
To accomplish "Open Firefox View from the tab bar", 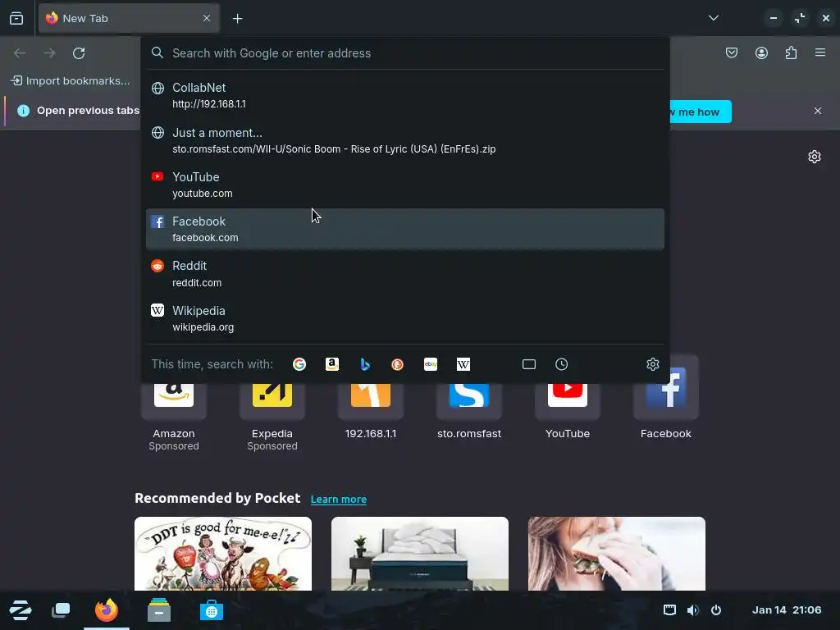I will 16,18.
